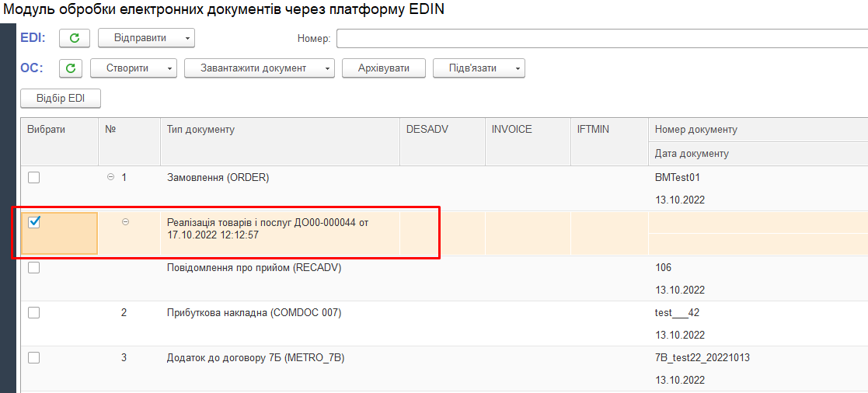Image resolution: width=868 pixels, height=393 pixels.
Task: Expand the Завантажити документ dropdown
Action: (x=259, y=68)
